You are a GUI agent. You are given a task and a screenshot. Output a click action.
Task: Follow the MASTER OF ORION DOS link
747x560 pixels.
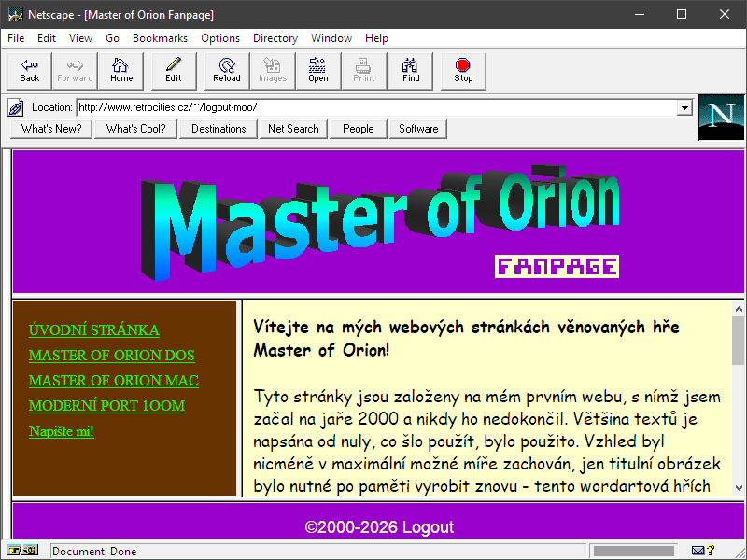point(112,356)
